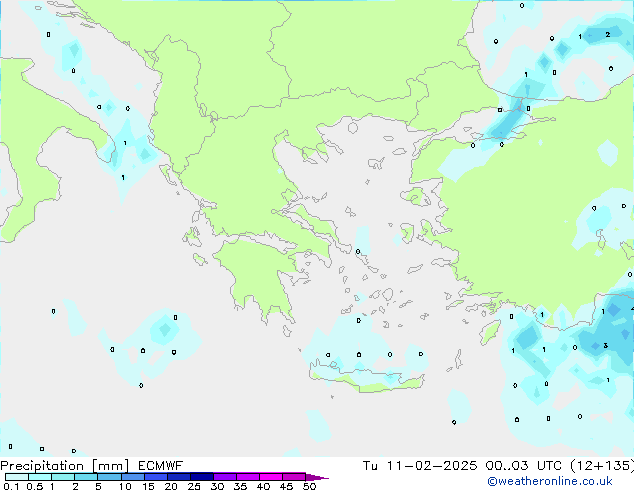Click the 1–2 mm legend color swatch

coord(63,477)
